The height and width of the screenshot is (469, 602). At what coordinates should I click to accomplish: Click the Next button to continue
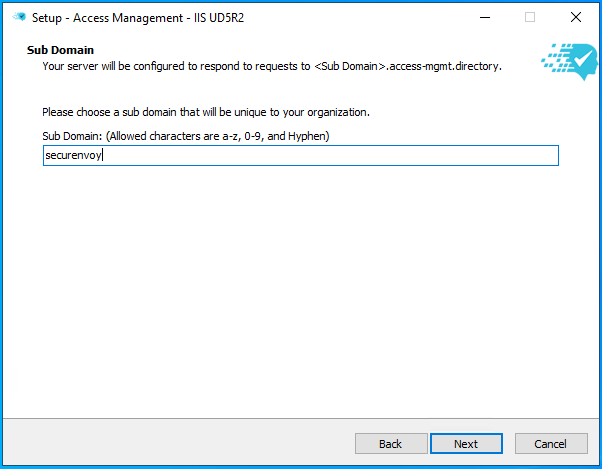[x=465, y=444]
